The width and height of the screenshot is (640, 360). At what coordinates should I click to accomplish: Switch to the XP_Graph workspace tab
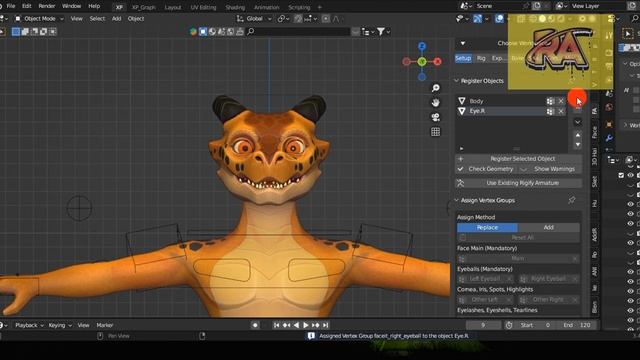(144, 7)
